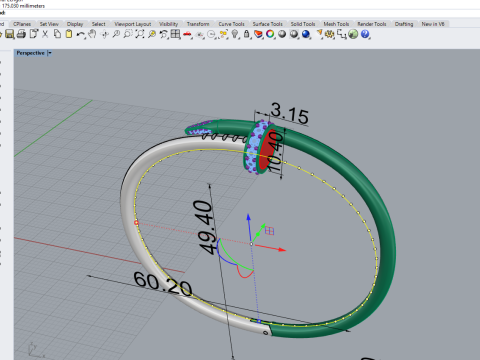
Task: Click the Undo View Change icon
Action: (163, 34)
